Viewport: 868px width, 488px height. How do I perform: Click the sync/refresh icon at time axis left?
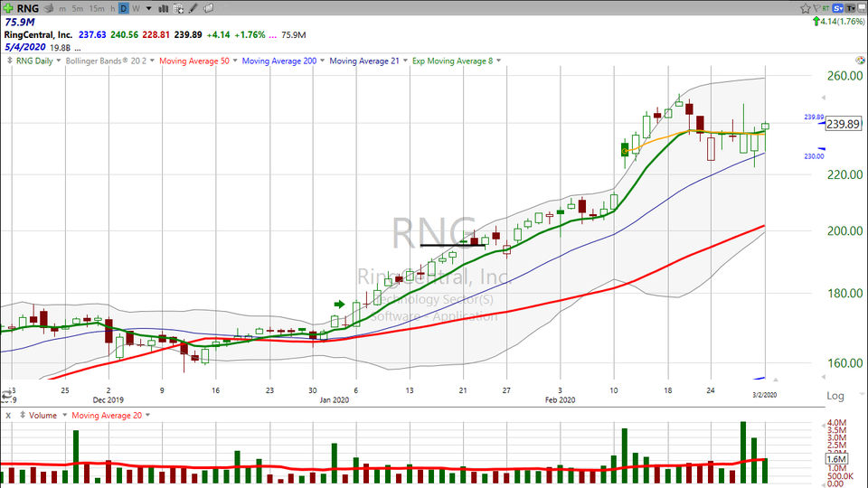coord(6,395)
